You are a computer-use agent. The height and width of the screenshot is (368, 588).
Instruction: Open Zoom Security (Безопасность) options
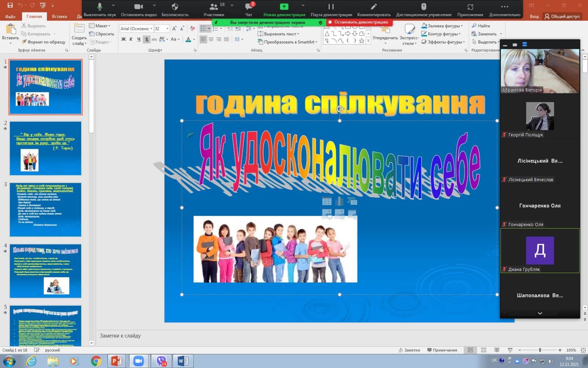pos(175,10)
